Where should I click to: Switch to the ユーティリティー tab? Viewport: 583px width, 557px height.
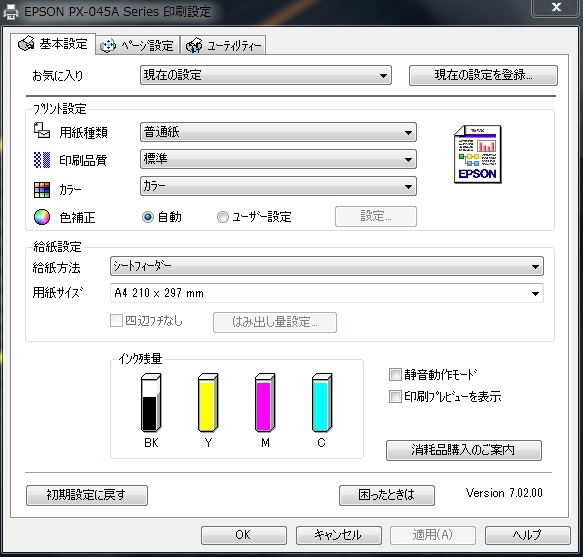pyautogui.click(x=223, y=45)
